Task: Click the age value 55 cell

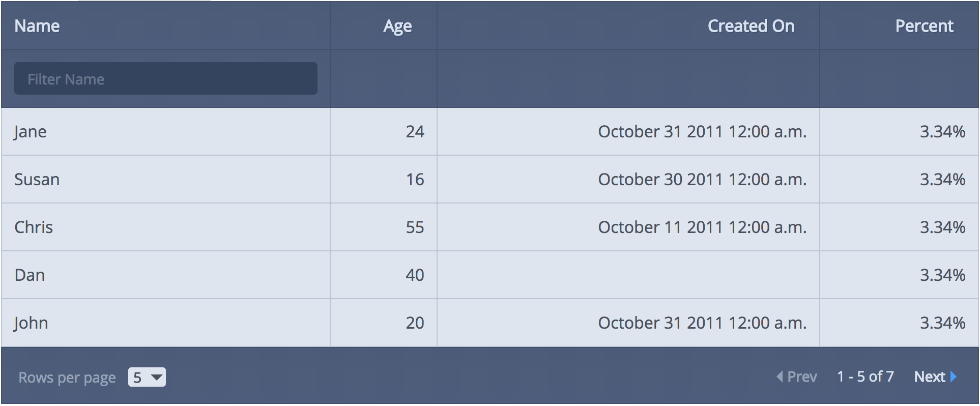Action: point(384,227)
